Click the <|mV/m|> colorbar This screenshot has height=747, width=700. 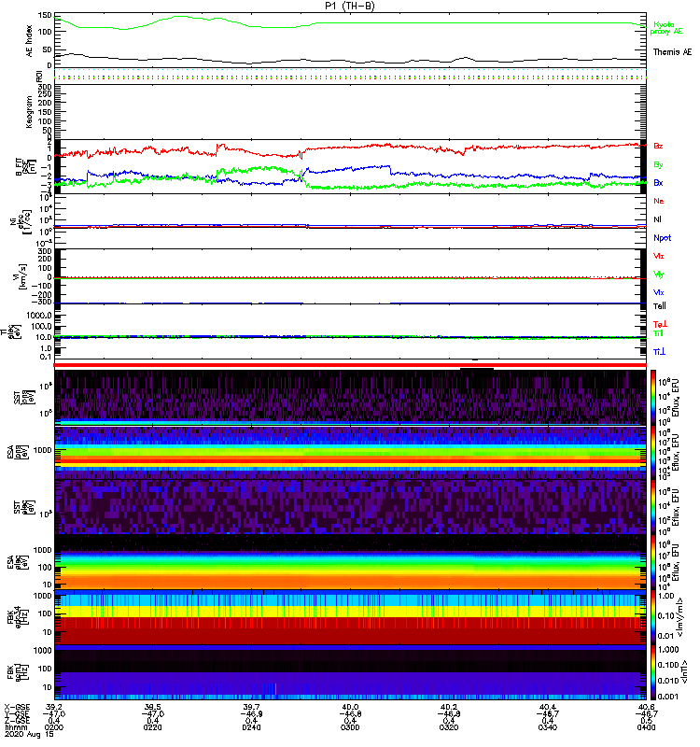[x=652, y=617]
